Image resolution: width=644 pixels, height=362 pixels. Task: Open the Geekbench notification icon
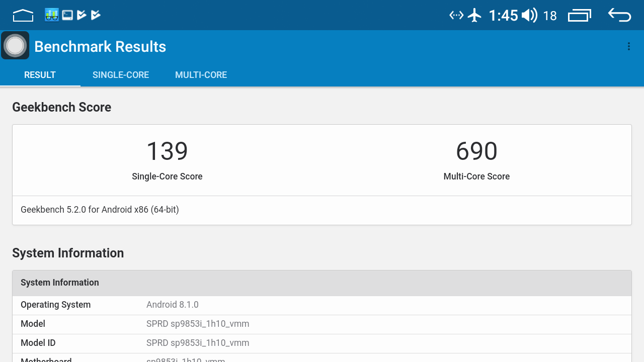(52, 15)
